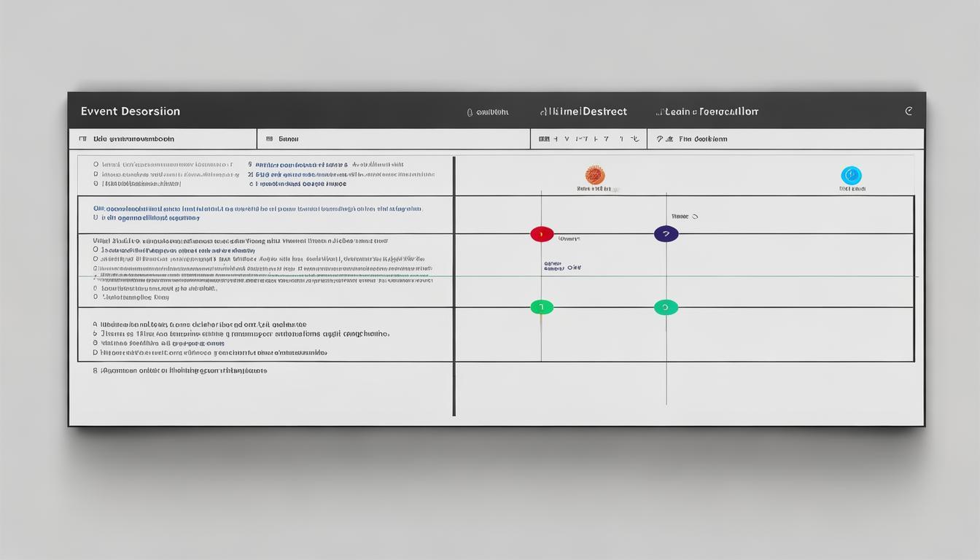The width and height of the screenshot is (980, 560).
Task: Click the red timeline dot
Action: [542, 234]
